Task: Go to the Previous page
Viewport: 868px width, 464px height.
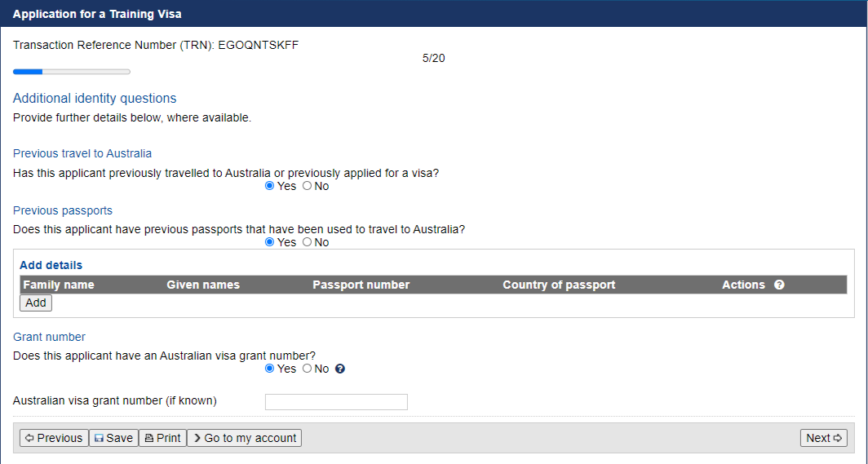Action: coord(54,438)
